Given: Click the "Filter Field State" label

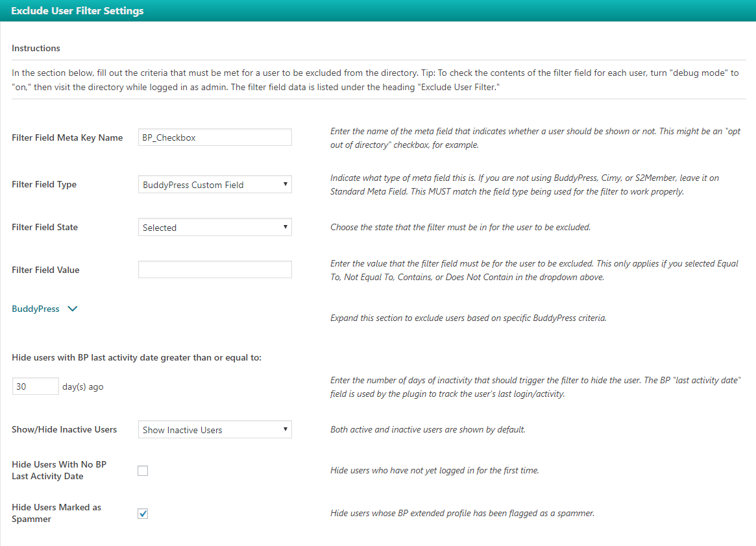Looking at the screenshot, I should pos(45,228).
